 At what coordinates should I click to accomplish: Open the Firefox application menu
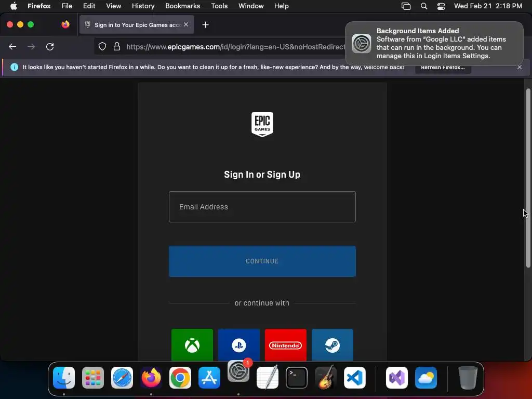click(39, 6)
